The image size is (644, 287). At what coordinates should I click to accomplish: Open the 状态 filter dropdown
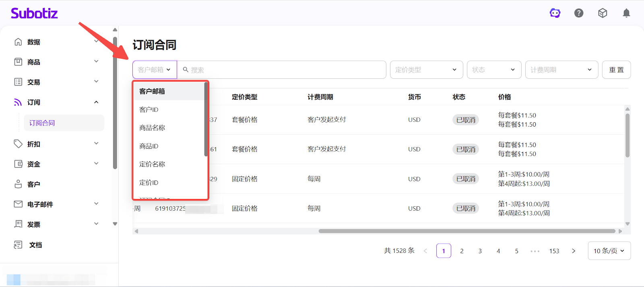[x=494, y=70]
